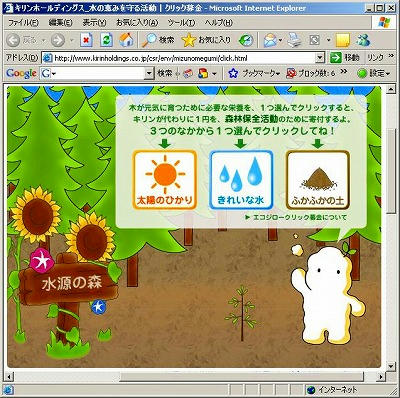The height and width of the screenshot is (398, 400).
Task: Click the vertical scrollbar up arrow
Action: [391, 89]
